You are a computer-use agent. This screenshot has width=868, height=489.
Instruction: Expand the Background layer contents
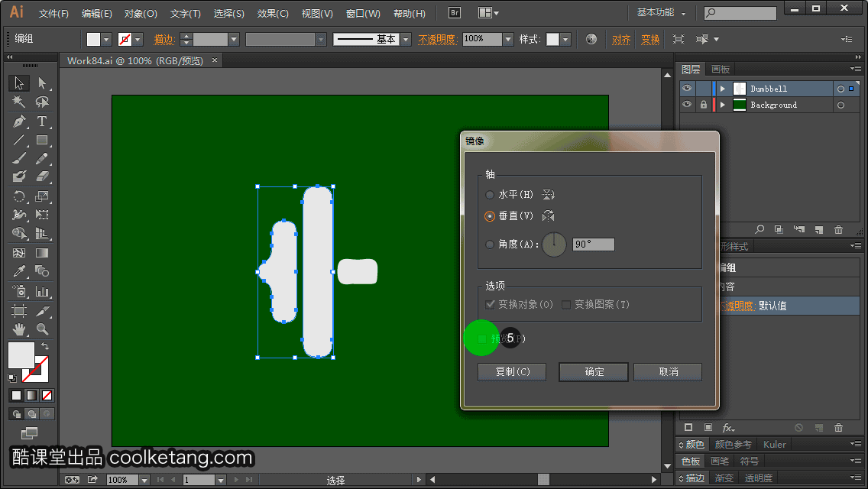tap(722, 105)
